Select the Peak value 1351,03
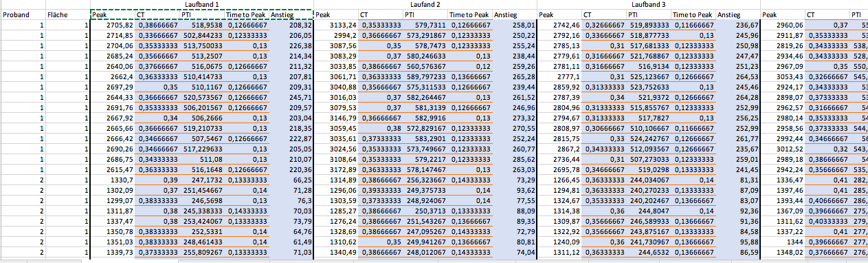 pyautogui.click(x=113, y=242)
